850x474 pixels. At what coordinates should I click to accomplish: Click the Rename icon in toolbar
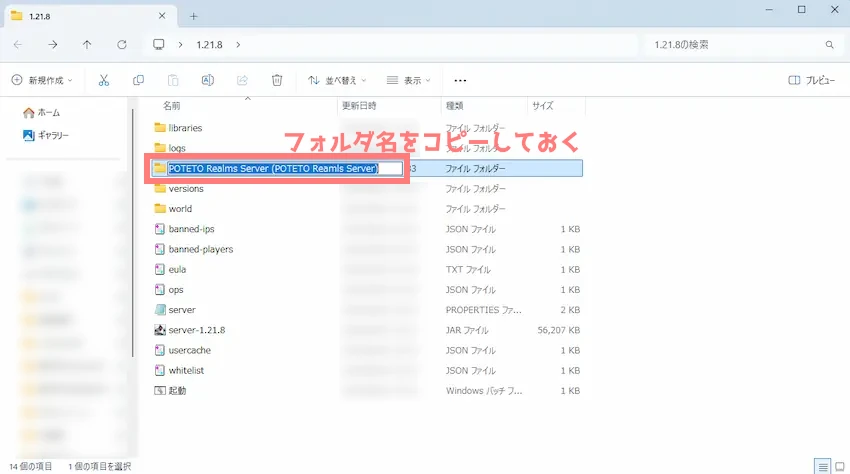pyautogui.click(x=207, y=80)
